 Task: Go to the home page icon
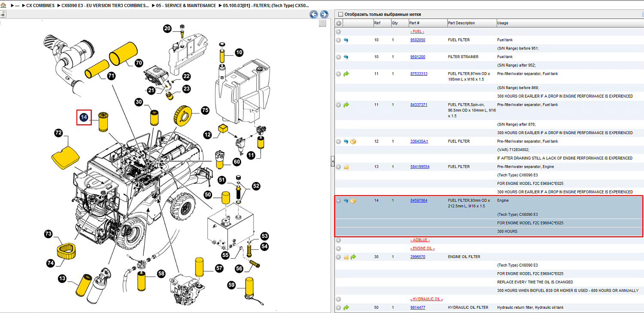click(x=3, y=6)
